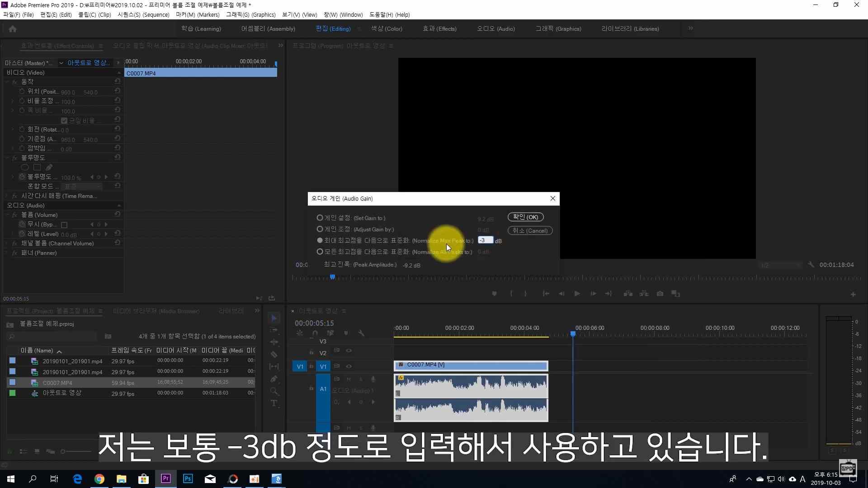Toggle Snap magnet icon in timeline
The width and height of the screenshot is (868, 488).
pyautogui.click(x=315, y=333)
